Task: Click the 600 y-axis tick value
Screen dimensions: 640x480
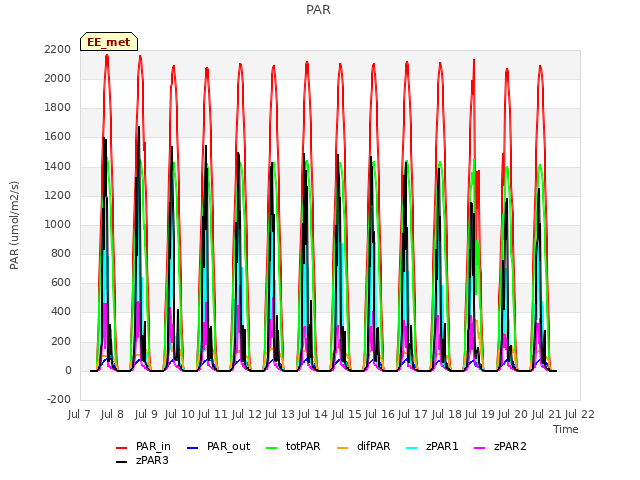Action: 61,283
